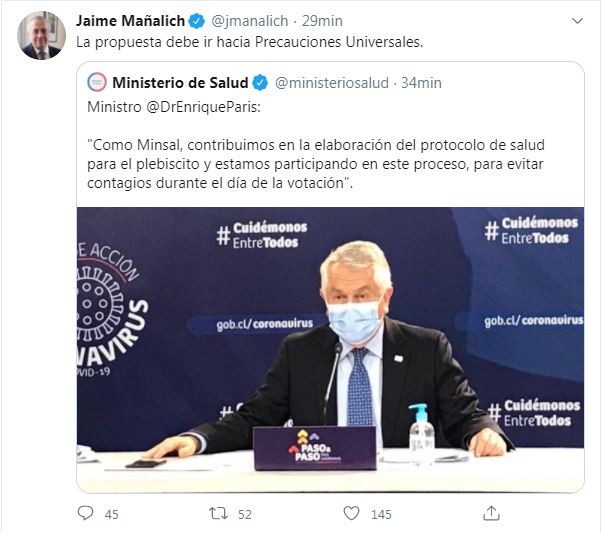Expand the tweet options chevron

[x=577, y=21]
